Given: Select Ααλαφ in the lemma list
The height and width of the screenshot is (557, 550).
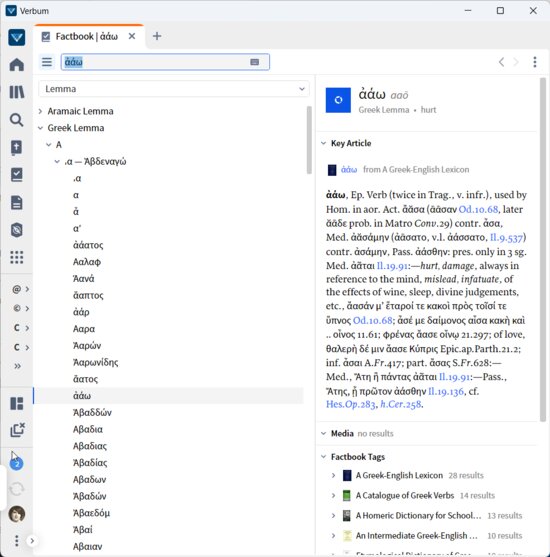Looking at the screenshot, I should 87,262.
